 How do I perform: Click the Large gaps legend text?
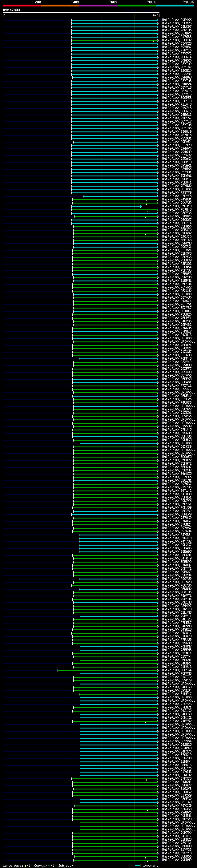(38, 866)
